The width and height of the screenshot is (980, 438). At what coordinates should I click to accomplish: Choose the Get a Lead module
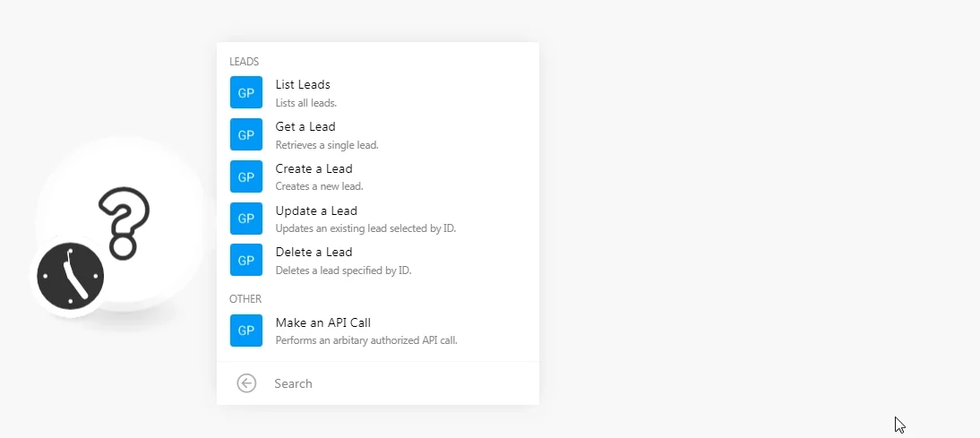pos(377,134)
